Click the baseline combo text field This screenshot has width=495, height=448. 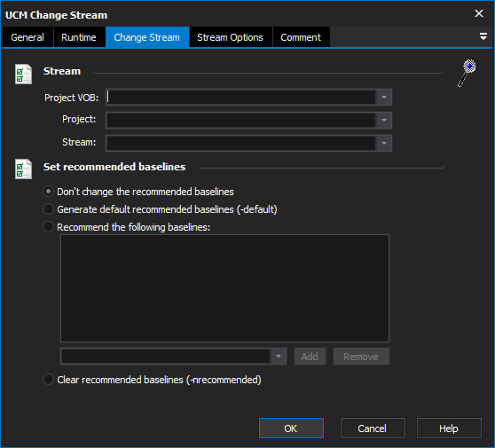(166, 357)
